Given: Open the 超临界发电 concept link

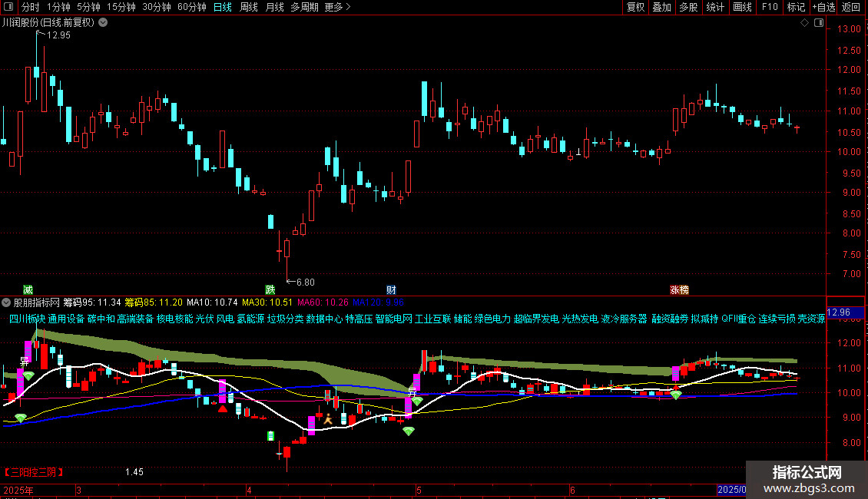Looking at the screenshot, I should (536, 319).
